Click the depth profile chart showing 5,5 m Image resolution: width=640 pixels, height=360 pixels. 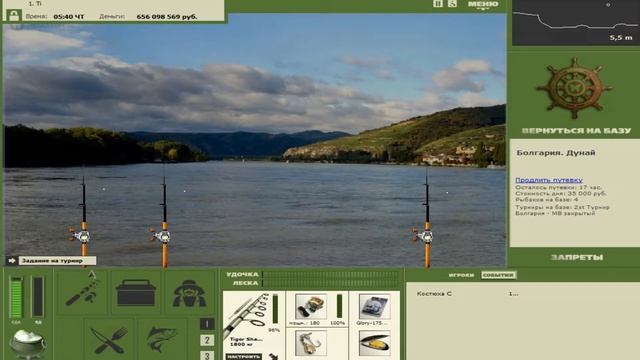click(x=576, y=22)
